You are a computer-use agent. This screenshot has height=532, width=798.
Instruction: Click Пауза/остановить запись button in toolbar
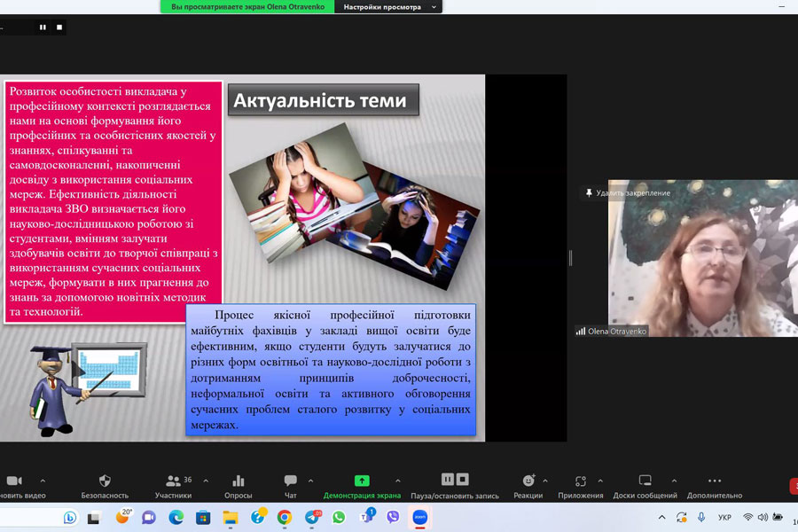coord(455,481)
